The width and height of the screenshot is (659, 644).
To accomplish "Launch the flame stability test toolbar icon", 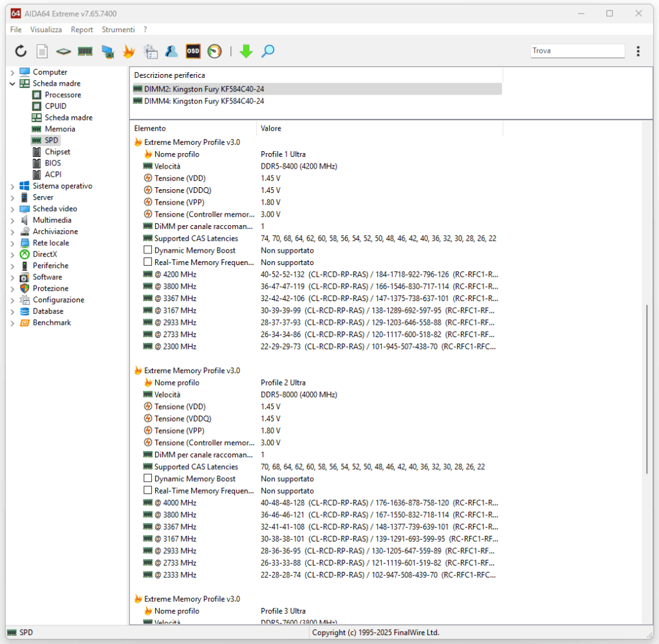I will click(129, 51).
